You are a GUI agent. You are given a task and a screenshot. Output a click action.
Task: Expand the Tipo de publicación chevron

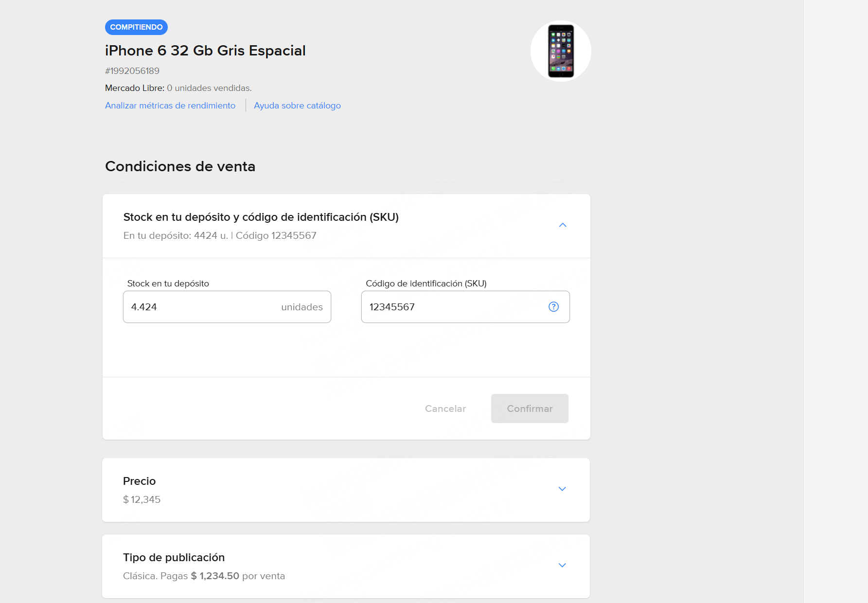pos(562,566)
